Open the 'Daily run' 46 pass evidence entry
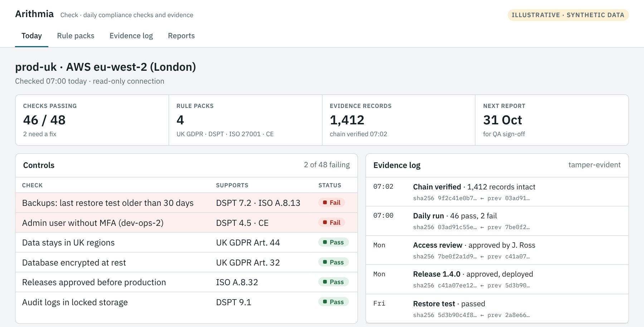 (497, 221)
